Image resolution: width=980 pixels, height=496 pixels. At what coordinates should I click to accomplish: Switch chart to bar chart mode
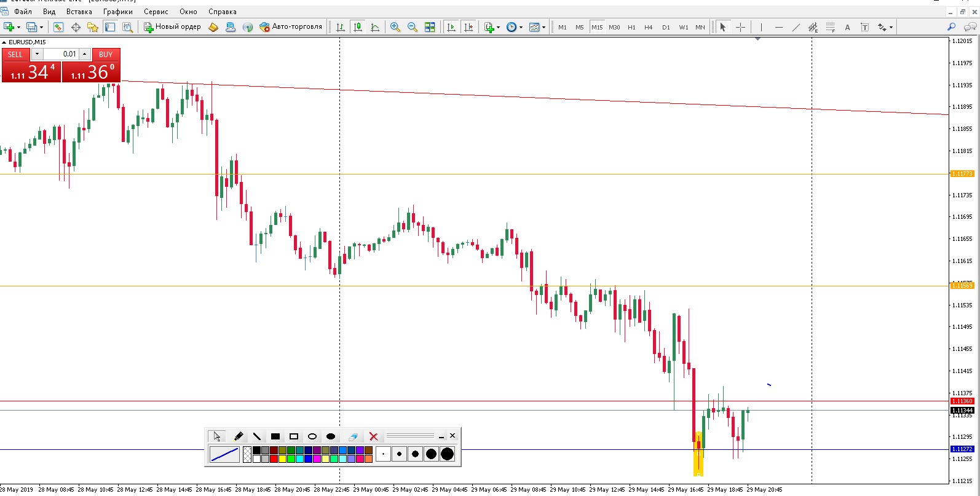[x=340, y=27]
